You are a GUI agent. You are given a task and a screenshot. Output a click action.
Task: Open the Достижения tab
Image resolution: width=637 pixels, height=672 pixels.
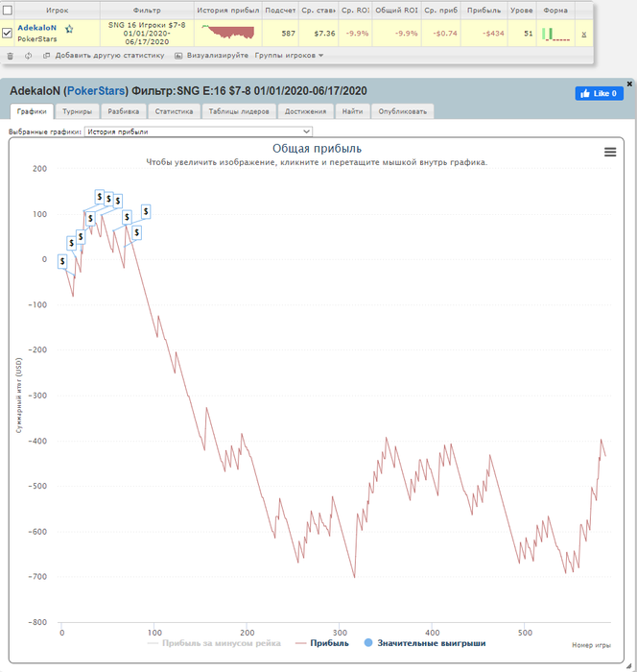305,111
